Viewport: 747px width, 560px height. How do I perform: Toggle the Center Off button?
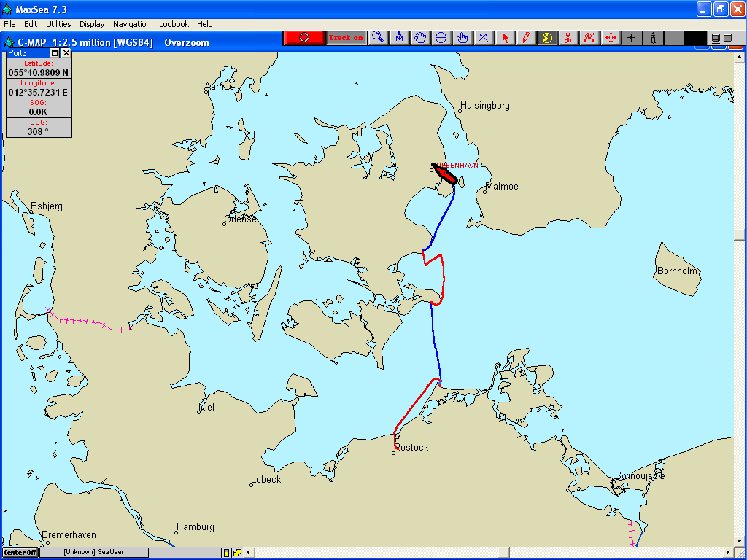pos(20,553)
